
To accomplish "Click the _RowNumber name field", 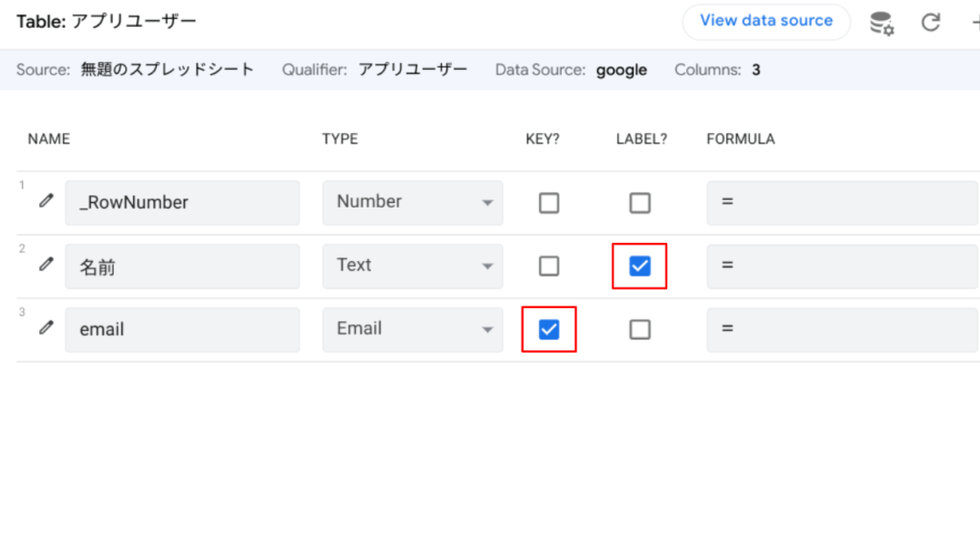I will 182,203.
